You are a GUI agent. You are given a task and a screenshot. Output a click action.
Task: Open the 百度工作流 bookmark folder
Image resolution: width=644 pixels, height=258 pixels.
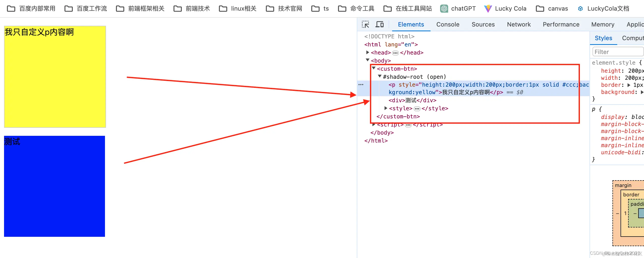click(86, 9)
